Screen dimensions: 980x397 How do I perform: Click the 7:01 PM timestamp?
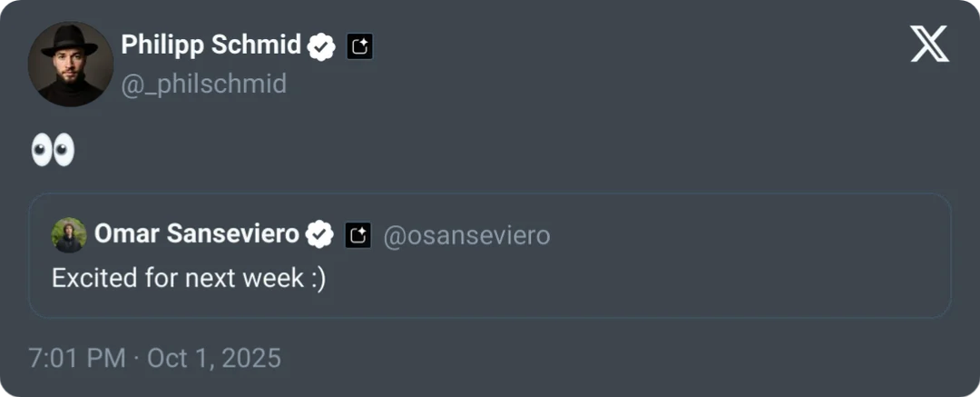(x=77, y=358)
